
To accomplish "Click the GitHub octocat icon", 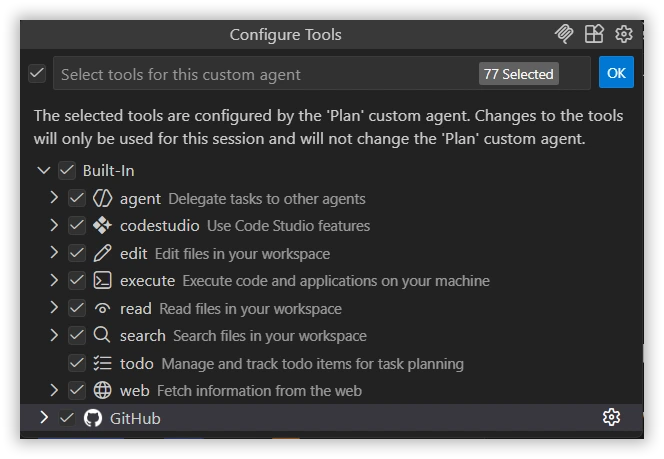I will 93,418.
